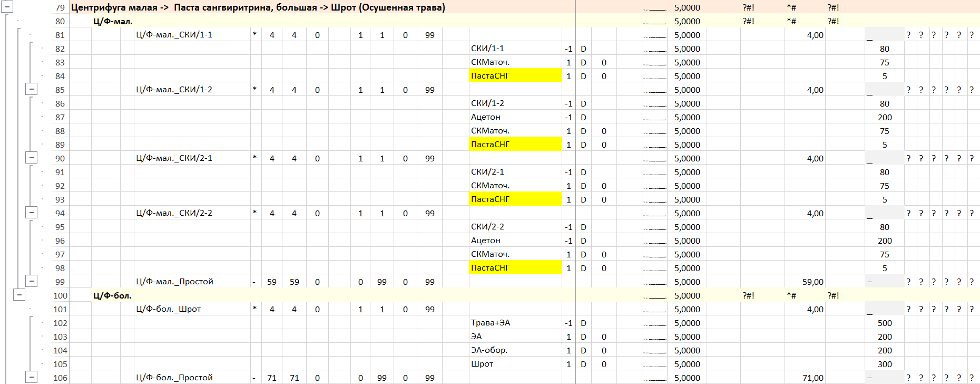Collapse the outline group at row 94
The width and height of the screenshot is (980, 384).
(32, 213)
